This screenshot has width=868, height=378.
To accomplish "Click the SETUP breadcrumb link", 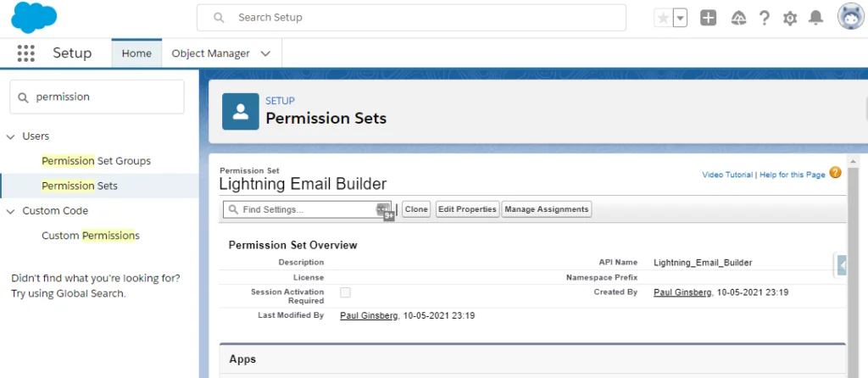I will (280, 101).
